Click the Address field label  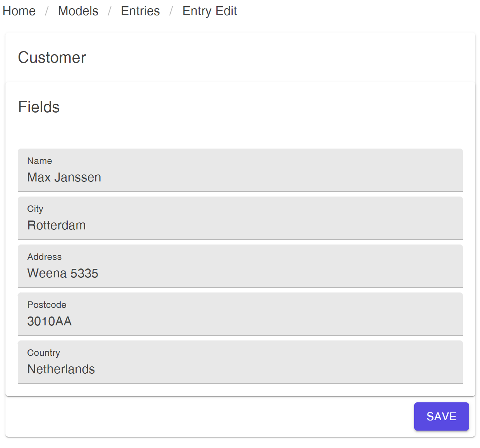(45, 257)
